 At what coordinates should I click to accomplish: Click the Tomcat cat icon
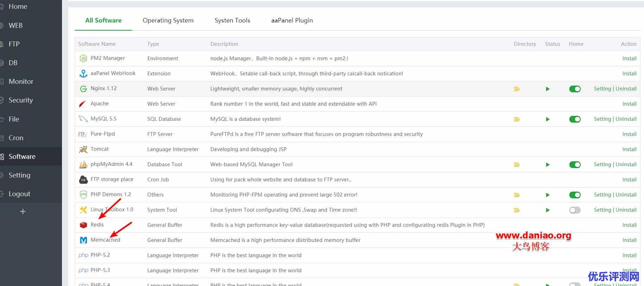83,149
